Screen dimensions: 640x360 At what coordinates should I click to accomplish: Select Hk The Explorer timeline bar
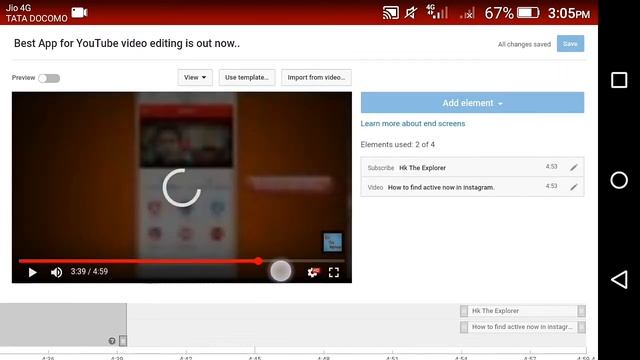[522, 311]
